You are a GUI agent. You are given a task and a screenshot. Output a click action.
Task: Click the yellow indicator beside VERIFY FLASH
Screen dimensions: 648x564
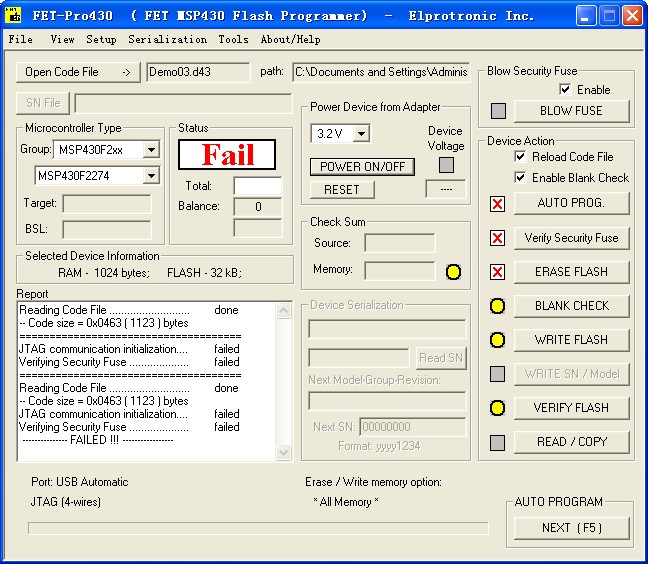(497, 408)
